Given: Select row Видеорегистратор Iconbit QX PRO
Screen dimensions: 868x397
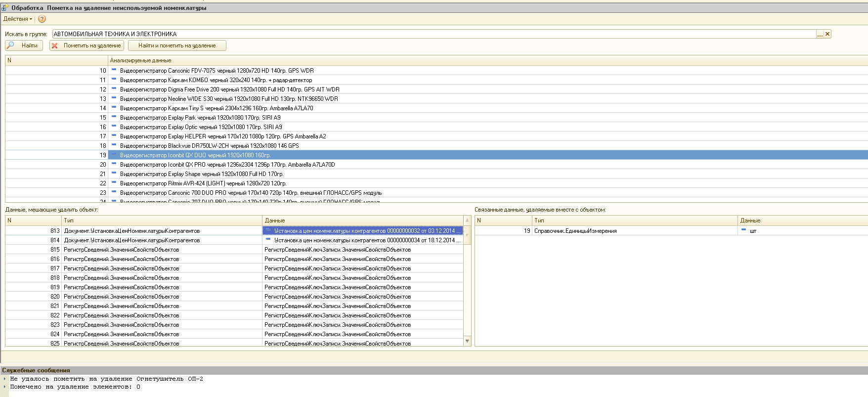Looking at the screenshot, I should point(436,165).
